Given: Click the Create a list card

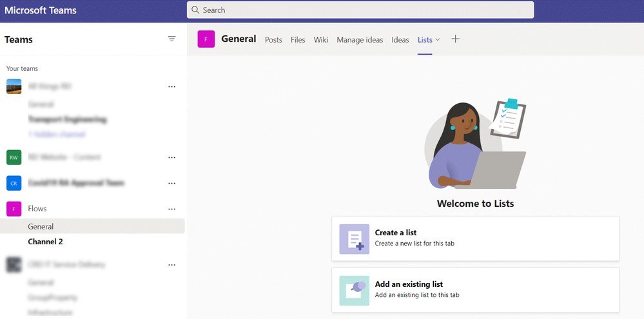Looking at the screenshot, I should [475, 238].
